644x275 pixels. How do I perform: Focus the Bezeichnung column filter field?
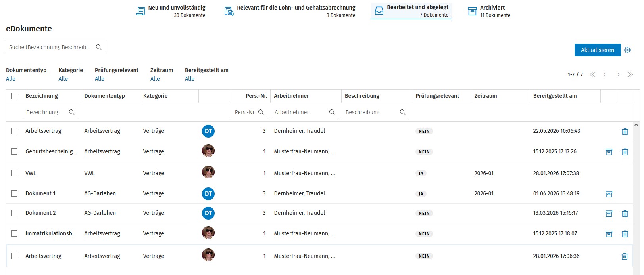[x=50, y=112]
